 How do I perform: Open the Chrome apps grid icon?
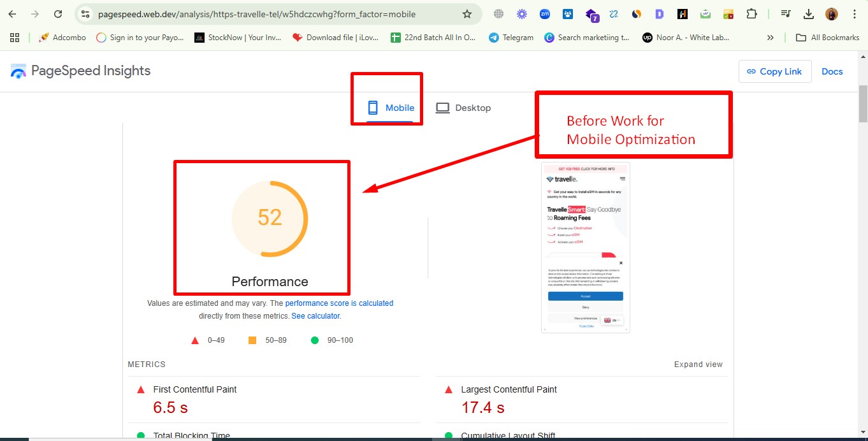(x=15, y=38)
